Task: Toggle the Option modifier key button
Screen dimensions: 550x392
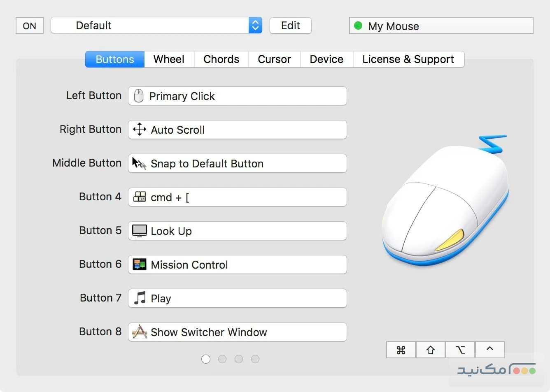Action: tap(460, 350)
